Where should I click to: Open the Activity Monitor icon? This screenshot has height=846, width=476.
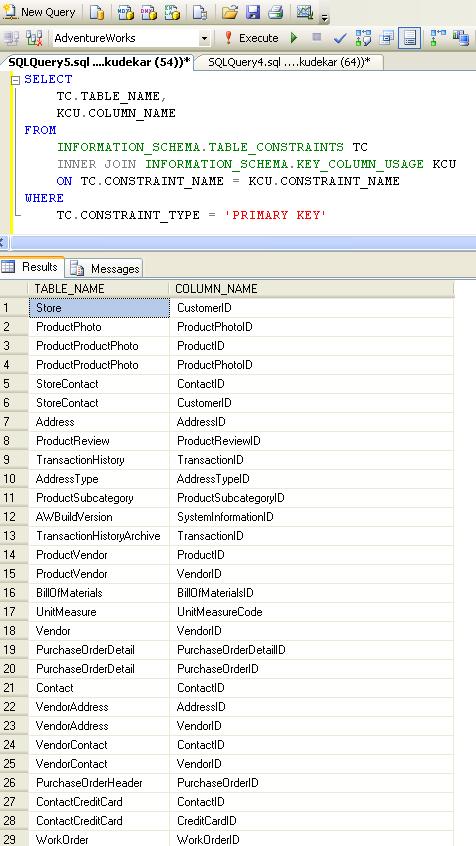pyautogui.click(x=305, y=12)
